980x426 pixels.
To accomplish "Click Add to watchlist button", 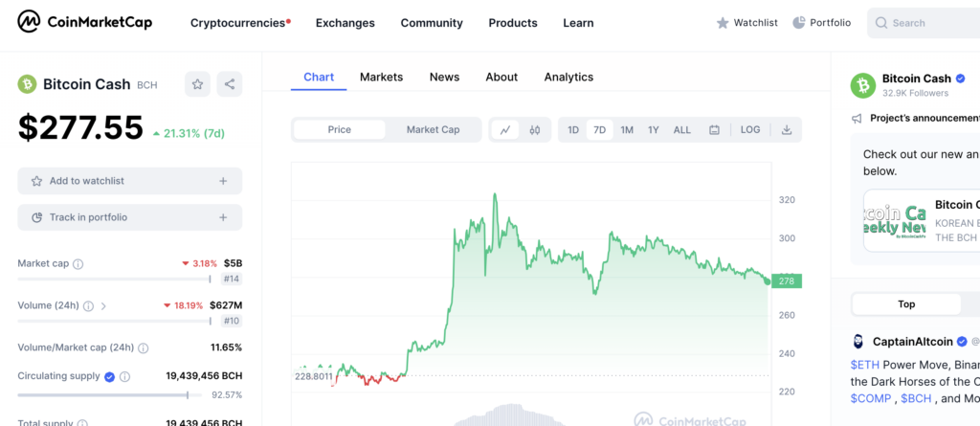I will [130, 181].
